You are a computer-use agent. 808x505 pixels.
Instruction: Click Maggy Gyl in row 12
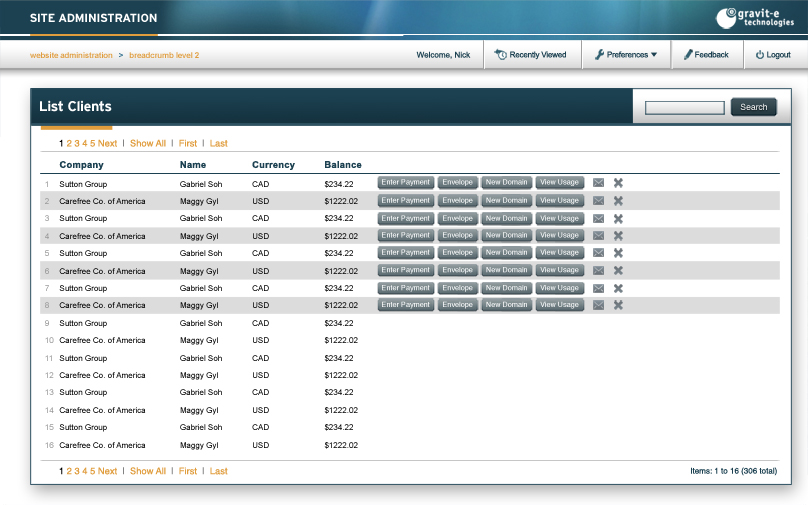tap(199, 376)
